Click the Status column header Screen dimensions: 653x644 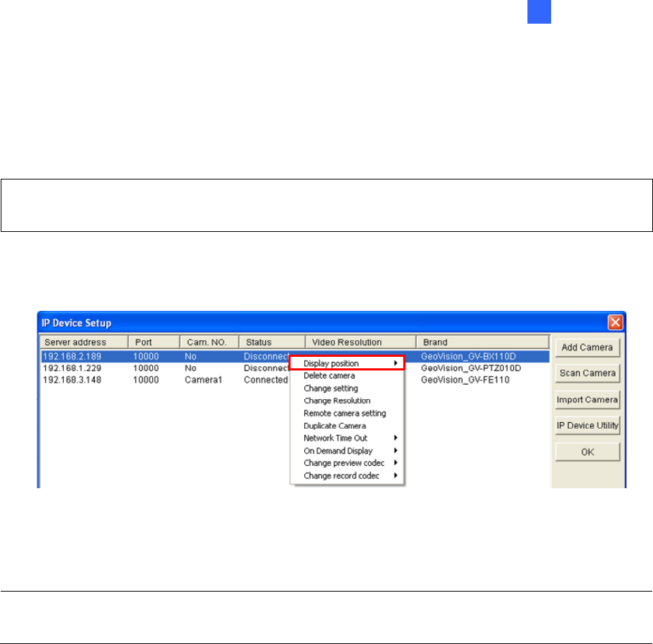tap(273, 342)
